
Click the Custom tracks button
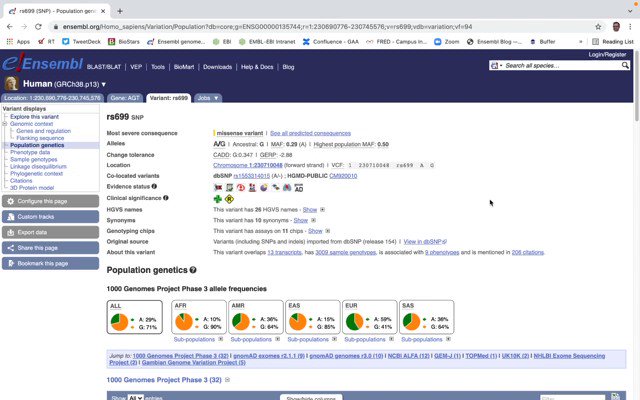[x=50, y=217]
